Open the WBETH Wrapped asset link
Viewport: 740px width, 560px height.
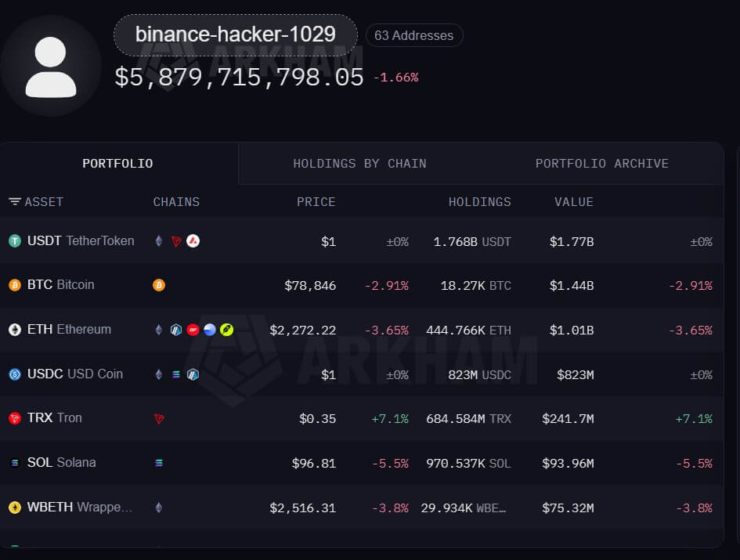click(x=79, y=507)
